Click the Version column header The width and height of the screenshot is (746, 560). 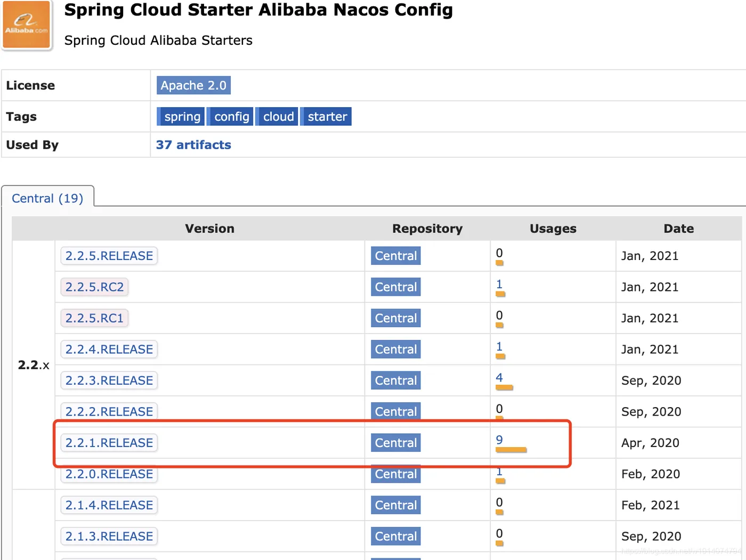click(209, 229)
